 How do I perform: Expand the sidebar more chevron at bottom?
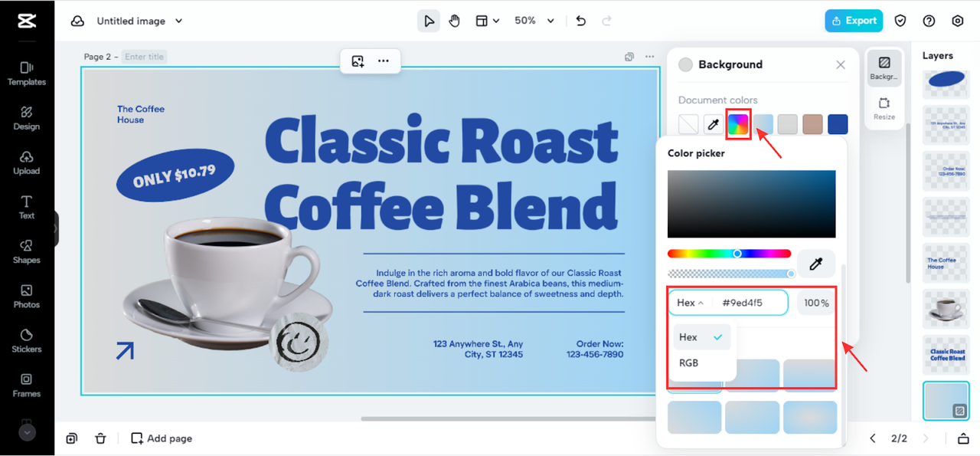[x=27, y=432]
